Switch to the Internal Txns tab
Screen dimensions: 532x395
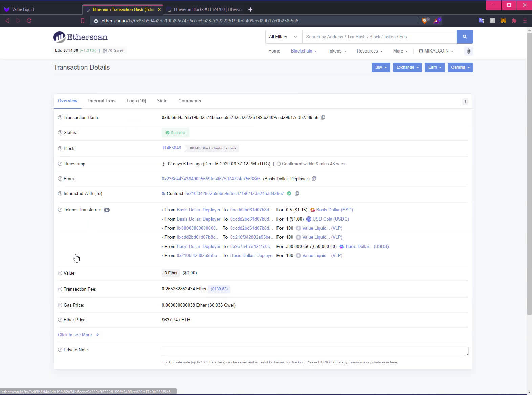[x=102, y=101]
